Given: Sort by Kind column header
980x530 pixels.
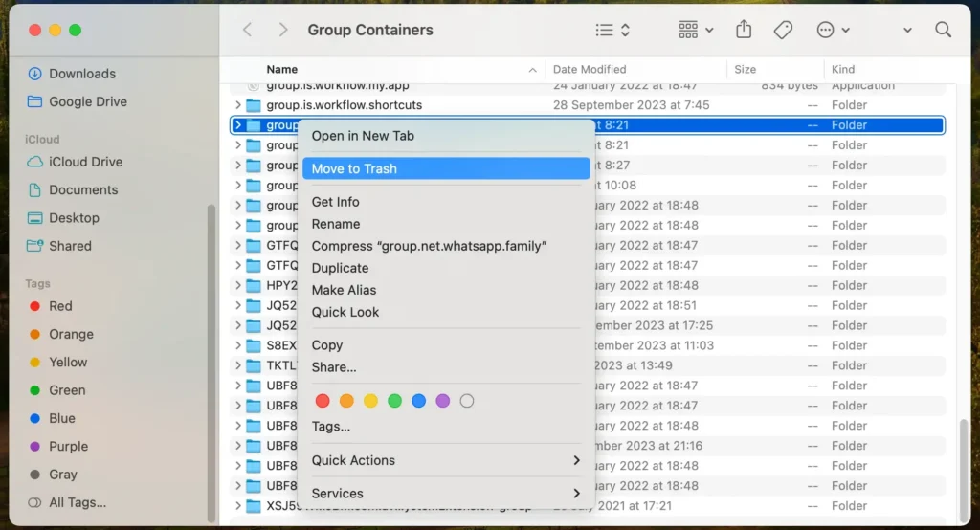Looking at the screenshot, I should click(x=843, y=70).
